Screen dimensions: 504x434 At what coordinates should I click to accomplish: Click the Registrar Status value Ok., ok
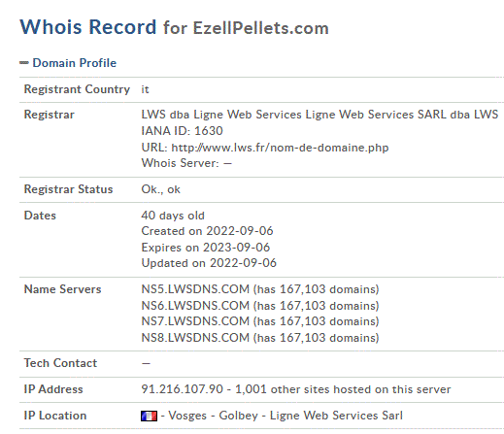click(x=160, y=189)
